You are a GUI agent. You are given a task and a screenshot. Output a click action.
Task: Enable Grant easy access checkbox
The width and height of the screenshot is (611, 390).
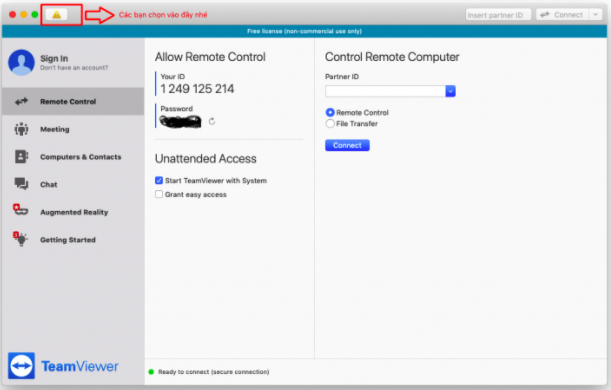[159, 194]
